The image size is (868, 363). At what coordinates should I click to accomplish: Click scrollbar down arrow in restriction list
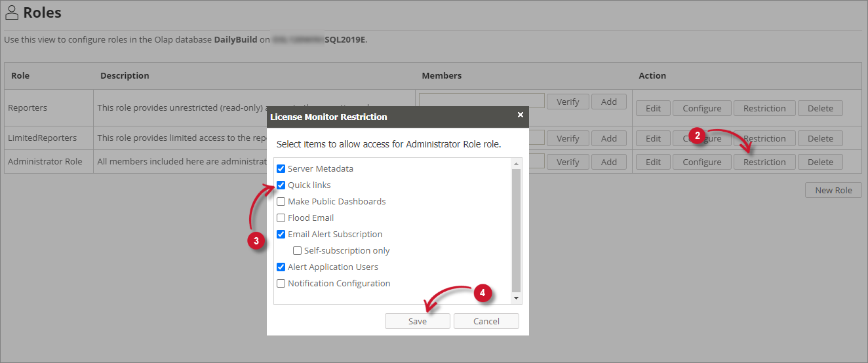(x=517, y=298)
